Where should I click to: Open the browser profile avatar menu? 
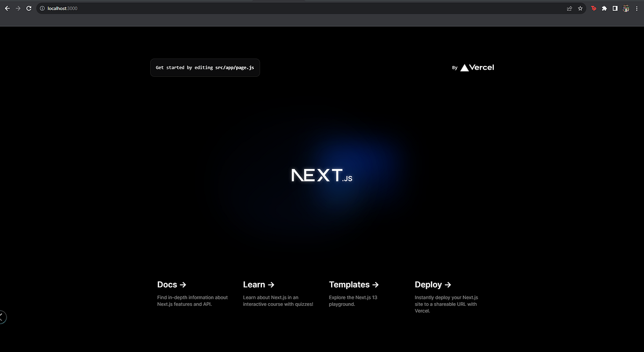(x=626, y=8)
